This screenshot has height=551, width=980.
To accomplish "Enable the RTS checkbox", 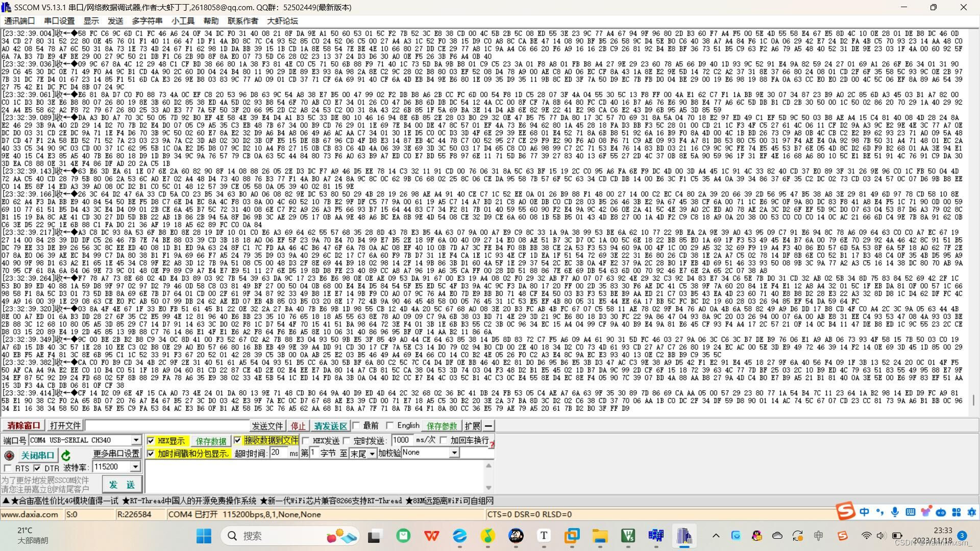I will pos(8,468).
